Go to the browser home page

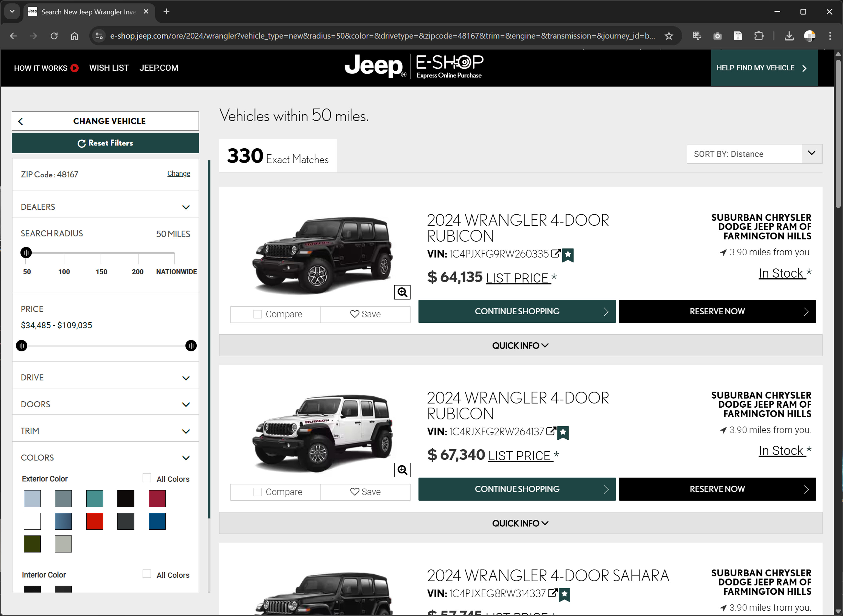coord(75,36)
